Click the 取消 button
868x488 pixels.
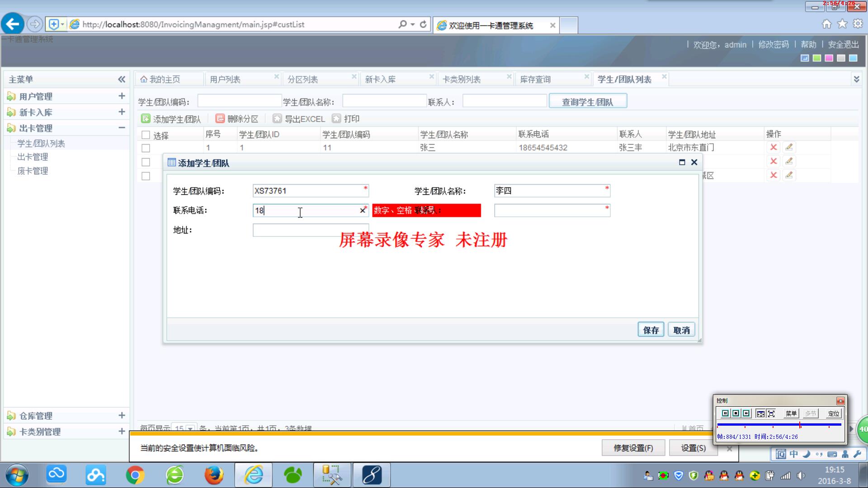(681, 330)
